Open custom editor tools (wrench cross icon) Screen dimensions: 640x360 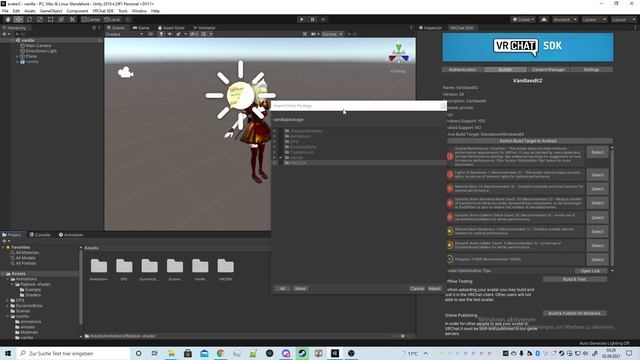pyautogui.click(x=72, y=20)
